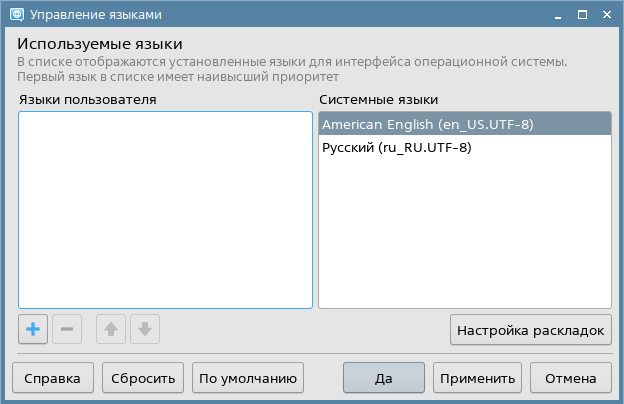
Task: Cancel with the Отмена button
Action: (x=571, y=378)
